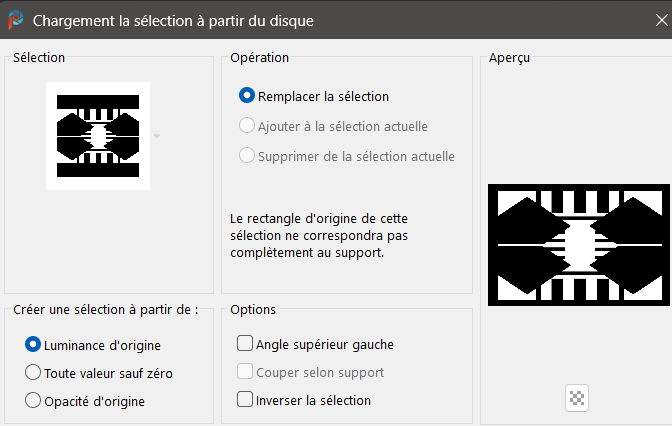Click the Options group label
This screenshot has height=426, width=672.
(x=253, y=309)
